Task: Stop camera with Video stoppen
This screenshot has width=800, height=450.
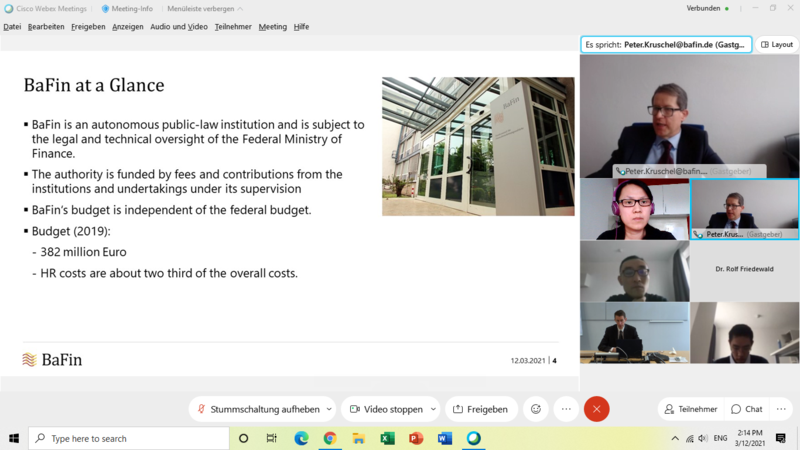Action: [386, 409]
